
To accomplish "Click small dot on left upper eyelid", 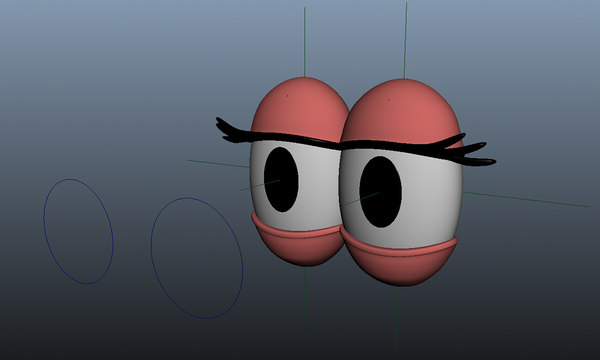I will click(287, 96).
